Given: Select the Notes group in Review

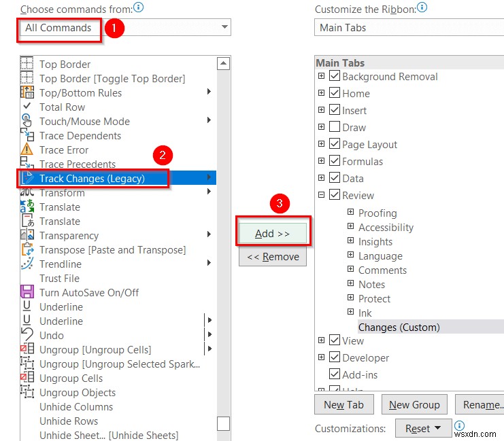Looking at the screenshot, I should (371, 284).
